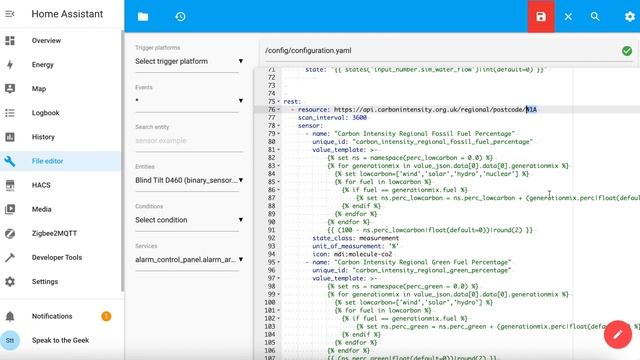Click the Zigbee2MQTT icon
The image size is (640, 360).
[10, 233]
